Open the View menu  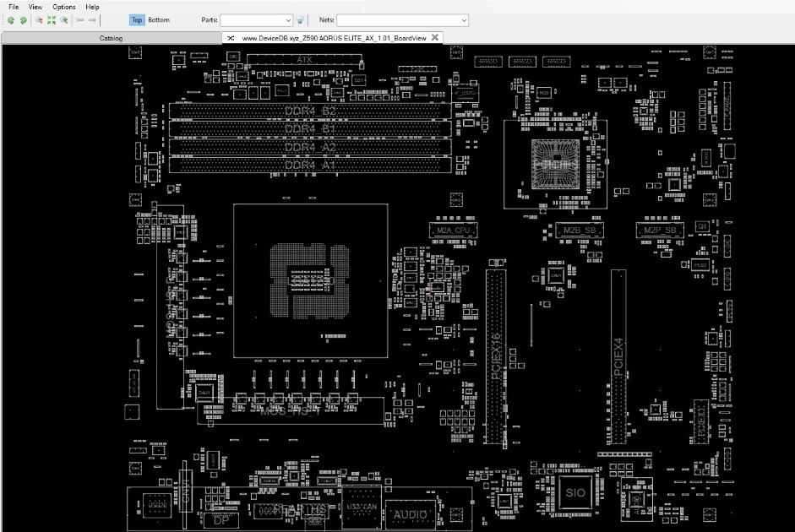point(35,7)
